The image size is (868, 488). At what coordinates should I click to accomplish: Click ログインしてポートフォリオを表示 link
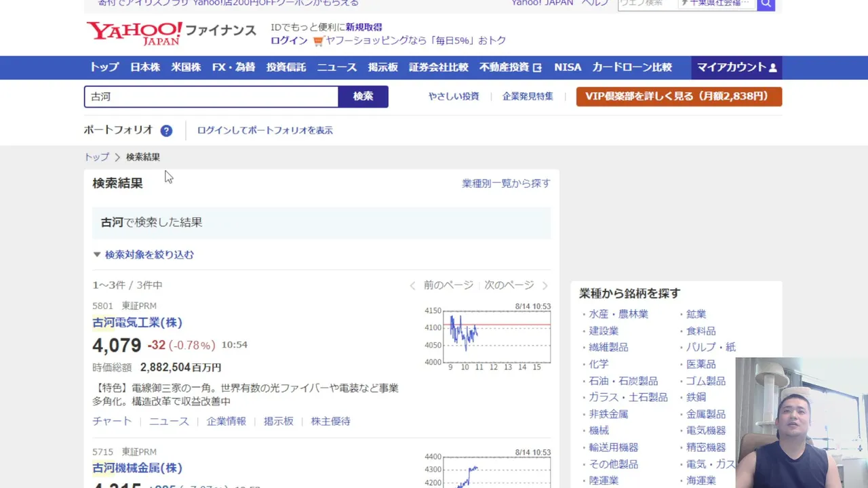[x=265, y=130]
